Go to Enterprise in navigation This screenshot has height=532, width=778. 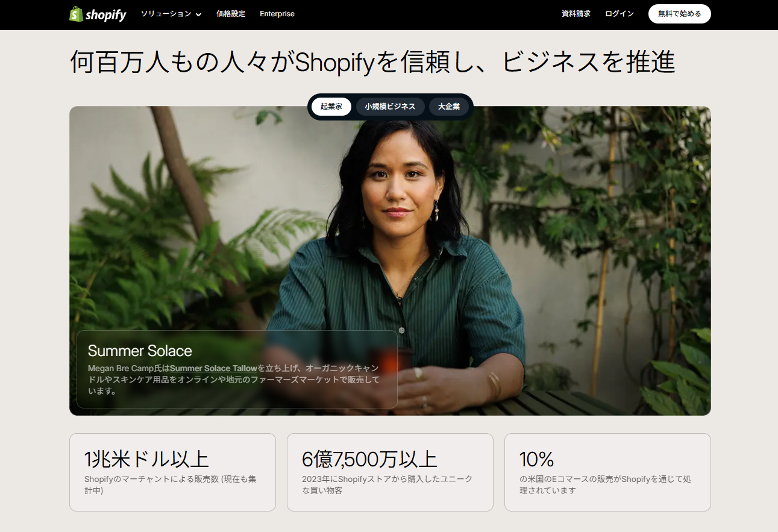(277, 14)
